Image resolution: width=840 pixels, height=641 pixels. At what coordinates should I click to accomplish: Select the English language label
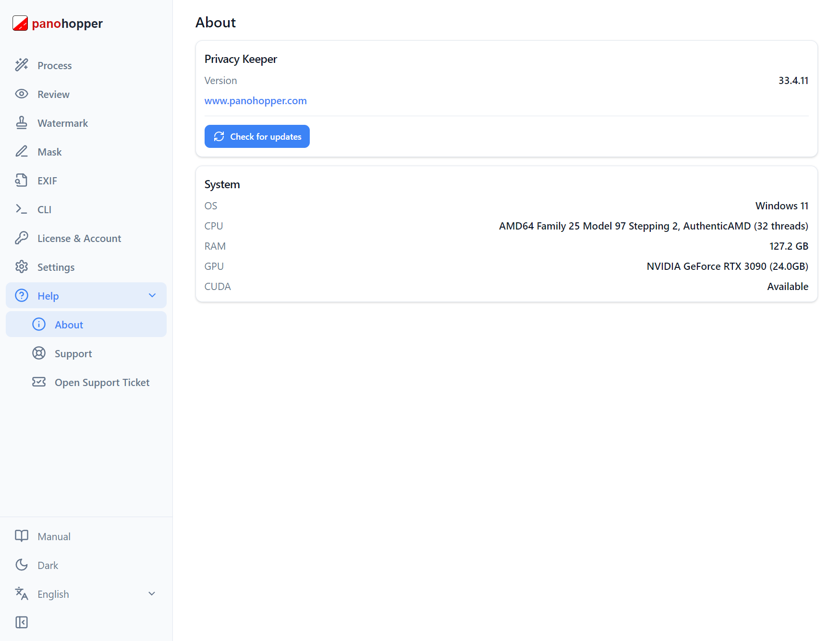(x=53, y=594)
